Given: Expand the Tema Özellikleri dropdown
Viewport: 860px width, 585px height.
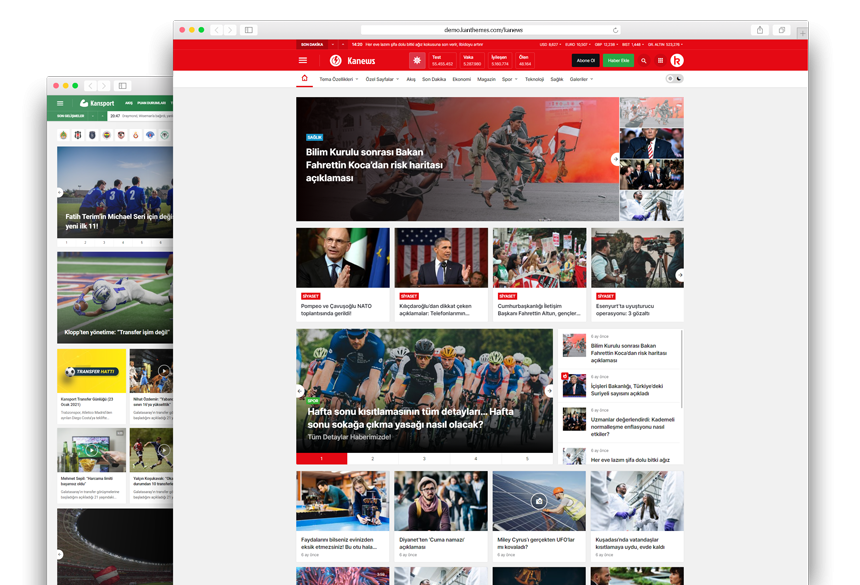Looking at the screenshot, I should (338, 79).
